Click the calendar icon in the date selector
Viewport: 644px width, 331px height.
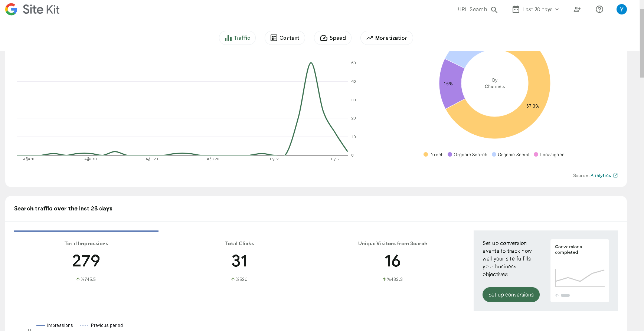[516, 9]
